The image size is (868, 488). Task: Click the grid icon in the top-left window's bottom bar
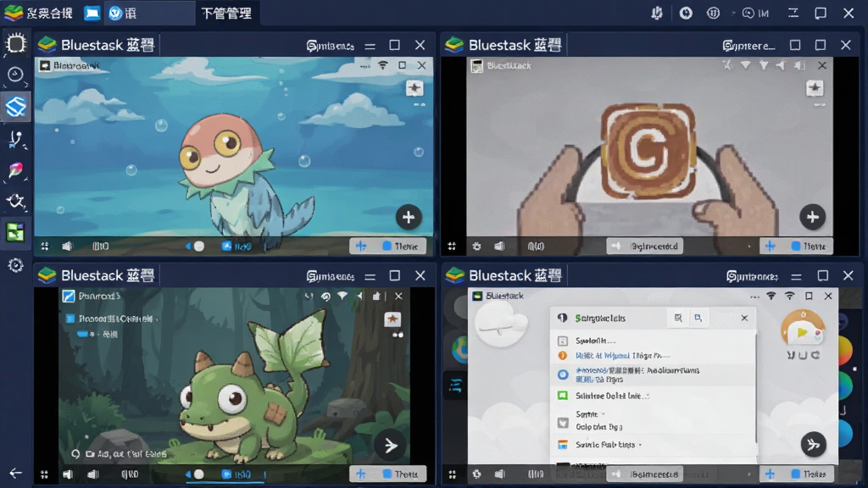(45, 247)
